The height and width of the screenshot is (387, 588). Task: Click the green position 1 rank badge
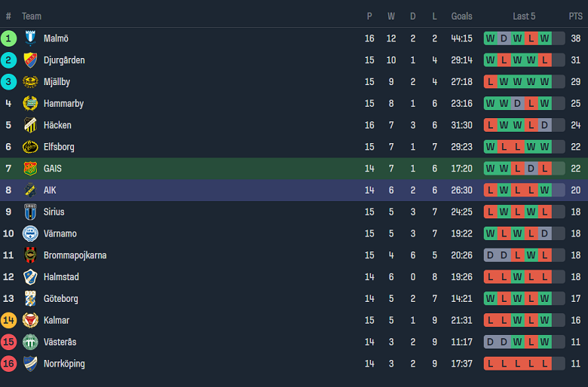8,38
